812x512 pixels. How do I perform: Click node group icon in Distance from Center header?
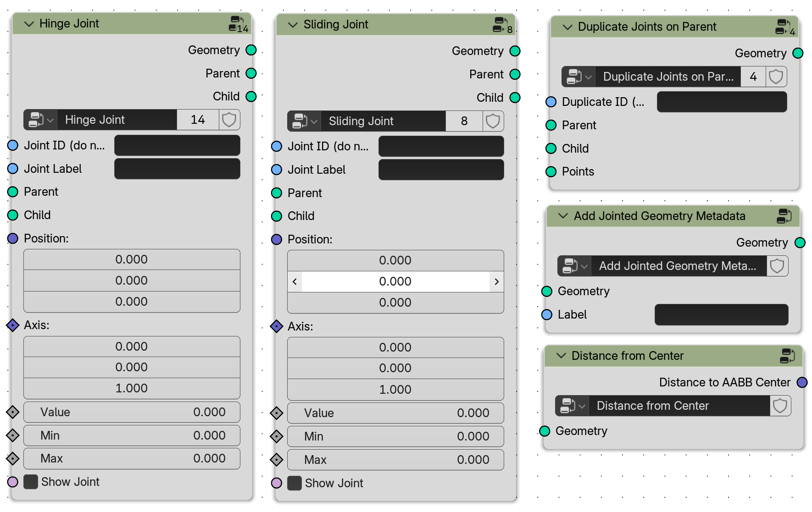pyautogui.click(x=787, y=356)
